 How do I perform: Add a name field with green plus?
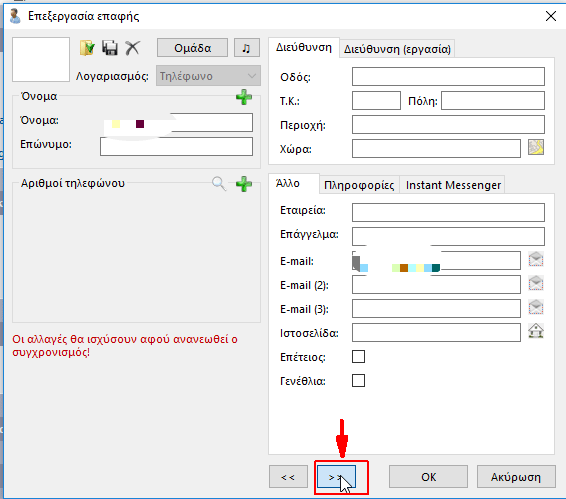244,97
